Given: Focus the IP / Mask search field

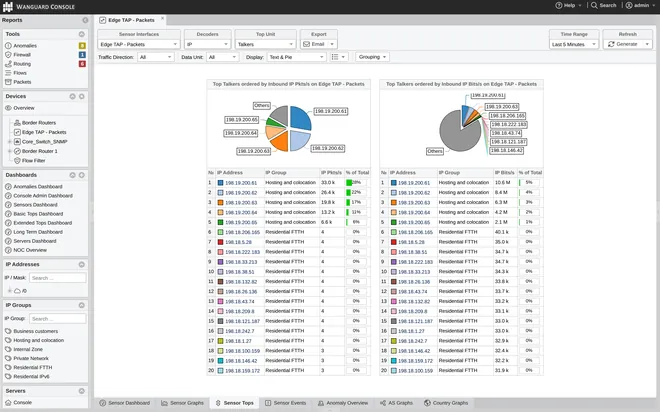Looking at the screenshot, I should 58,278.
